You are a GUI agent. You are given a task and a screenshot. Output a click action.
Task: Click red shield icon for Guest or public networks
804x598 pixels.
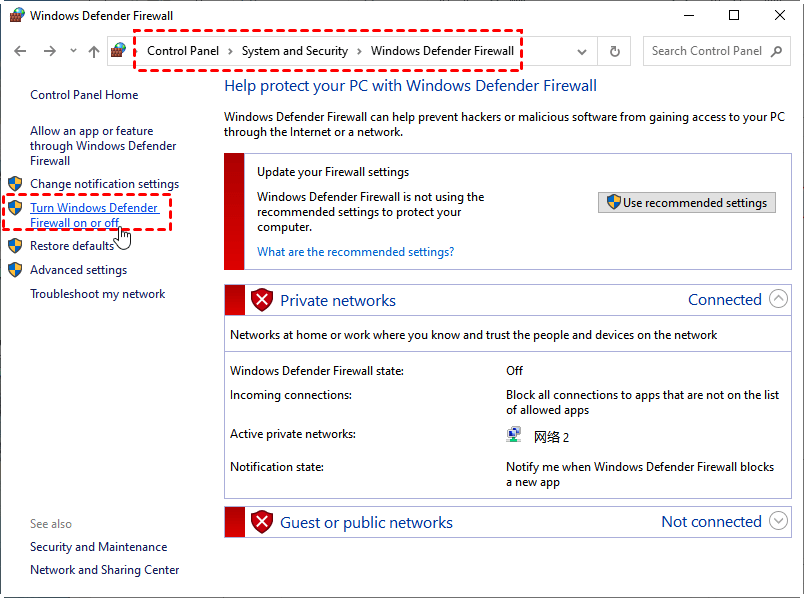(x=262, y=522)
